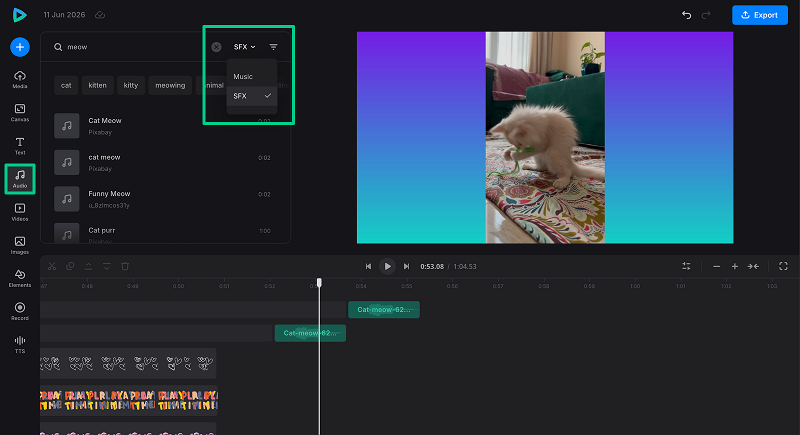Skip to the previous clip
This screenshot has width=800, height=435.
pyautogui.click(x=368, y=266)
